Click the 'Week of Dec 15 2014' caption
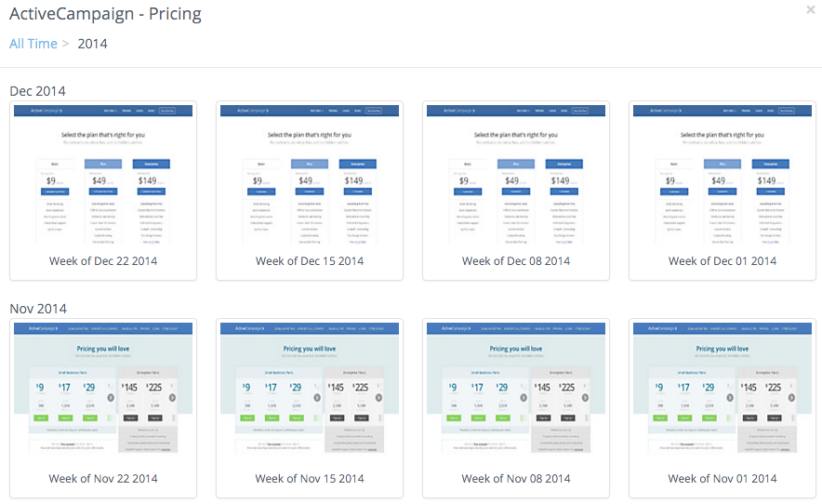 [310, 261]
